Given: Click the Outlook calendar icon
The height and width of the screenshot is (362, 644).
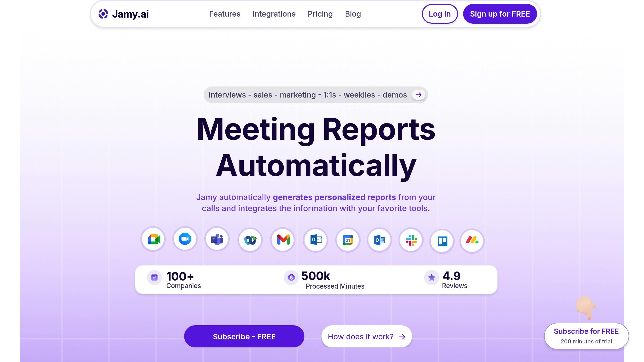Looking at the screenshot, I should pos(380,240).
